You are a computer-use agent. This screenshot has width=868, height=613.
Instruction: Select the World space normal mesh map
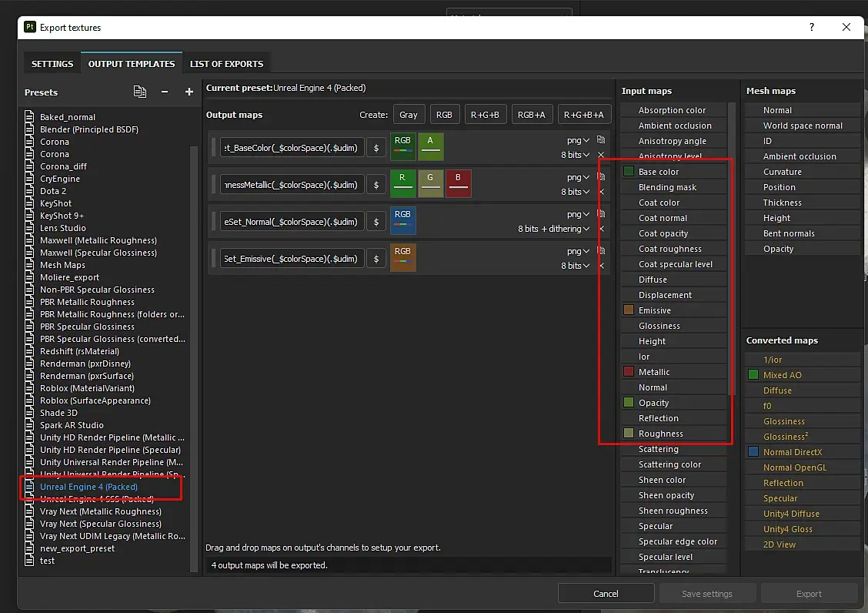tap(802, 126)
